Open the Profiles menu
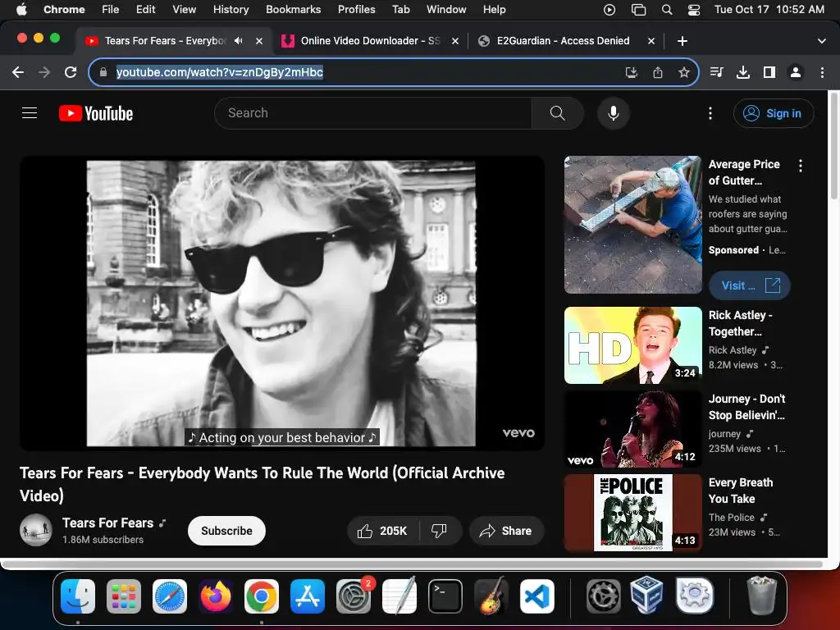Image resolution: width=840 pixels, height=630 pixels. pyautogui.click(x=356, y=9)
